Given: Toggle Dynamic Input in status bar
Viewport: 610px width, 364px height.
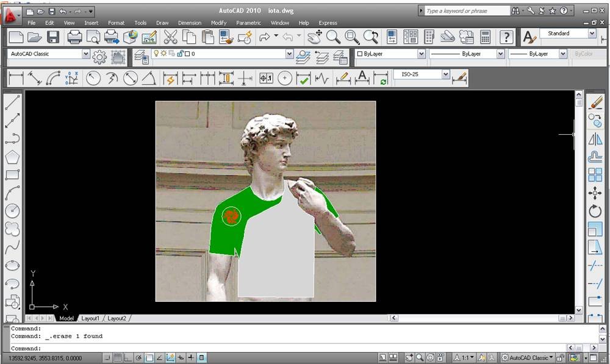Looking at the screenshot, I should click(x=181, y=357).
